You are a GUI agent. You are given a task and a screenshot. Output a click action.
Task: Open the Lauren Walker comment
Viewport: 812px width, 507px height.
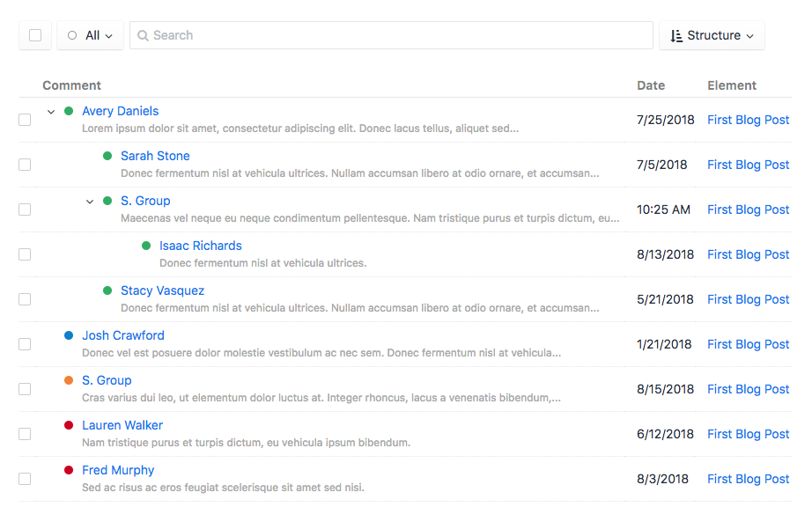(122, 425)
